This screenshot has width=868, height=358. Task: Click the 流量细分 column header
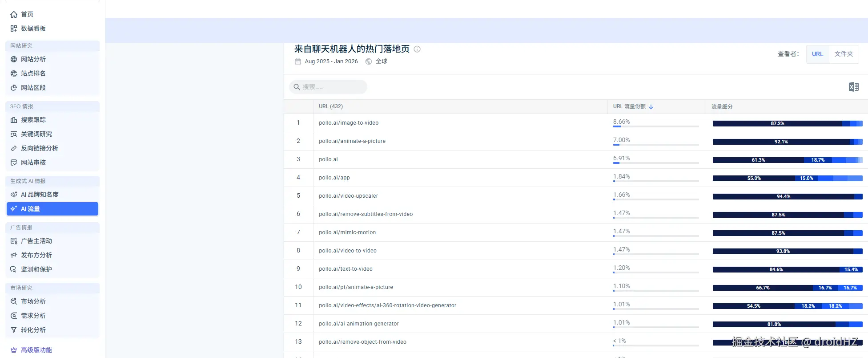click(722, 107)
